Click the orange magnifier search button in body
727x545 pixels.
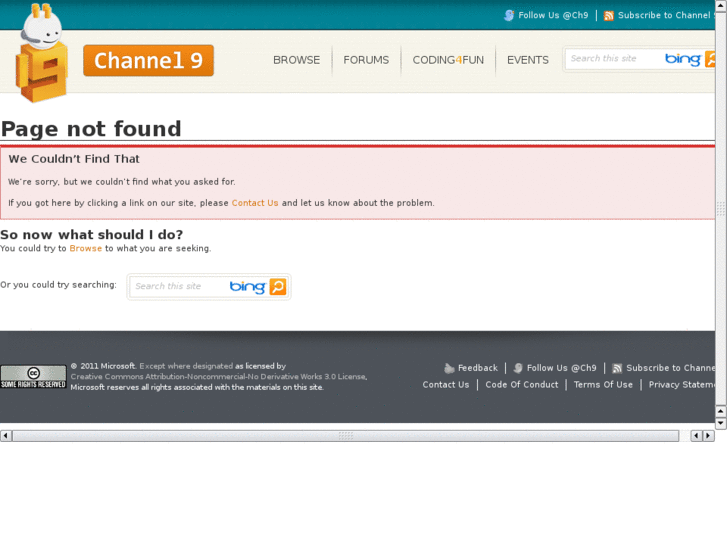point(278,287)
